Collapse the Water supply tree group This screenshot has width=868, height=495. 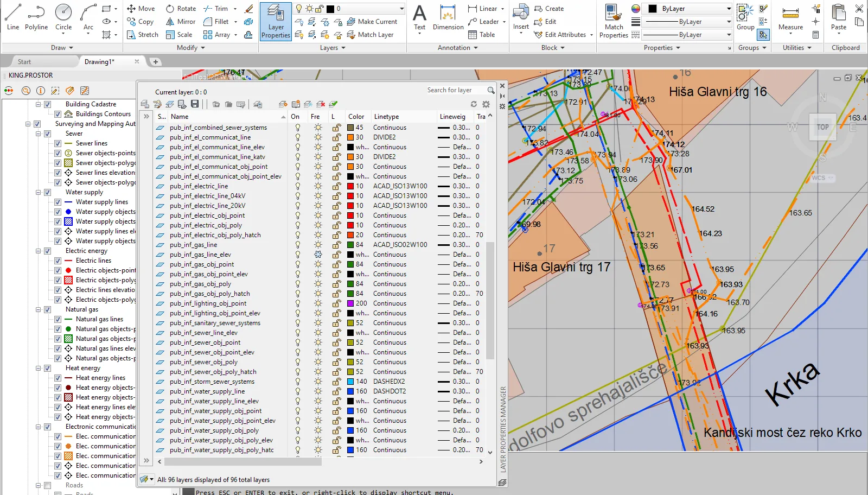pyautogui.click(x=39, y=192)
